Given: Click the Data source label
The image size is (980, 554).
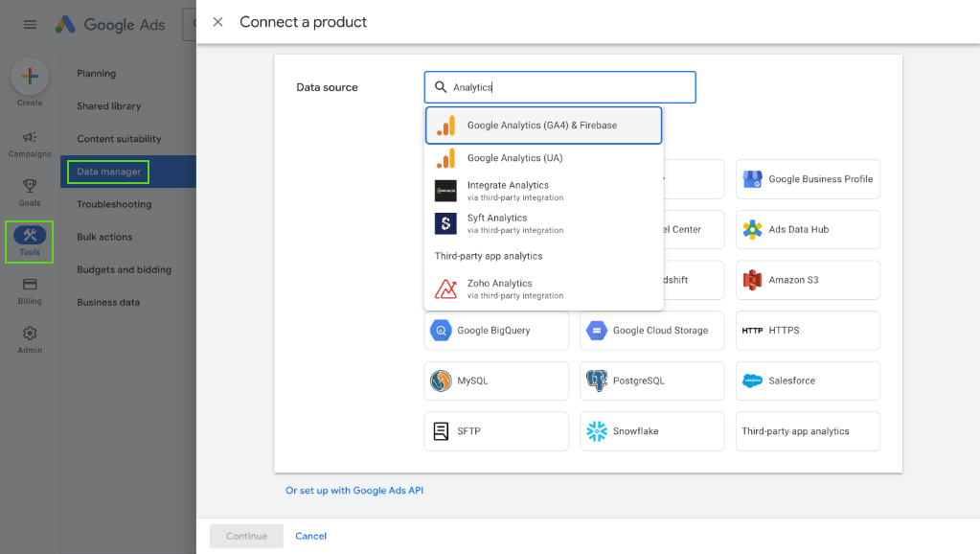Looking at the screenshot, I should pyautogui.click(x=327, y=87).
